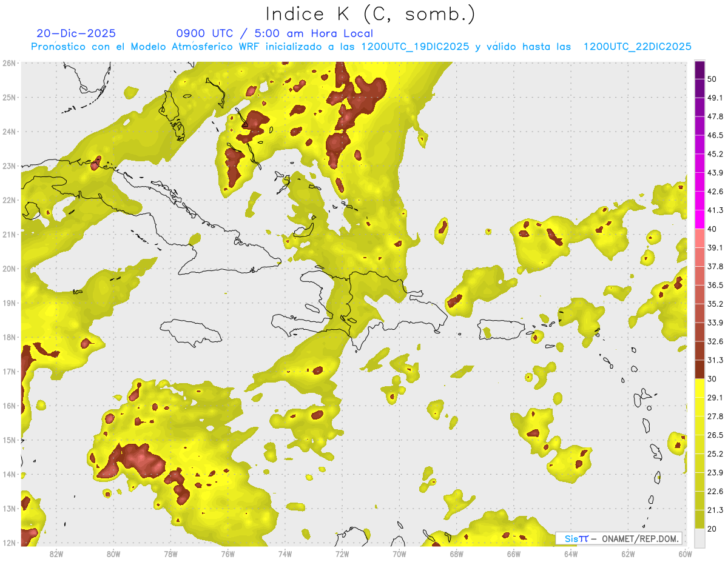Click the longitude label "60W"
The width and height of the screenshot is (728, 562).
(x=686, y=554)
